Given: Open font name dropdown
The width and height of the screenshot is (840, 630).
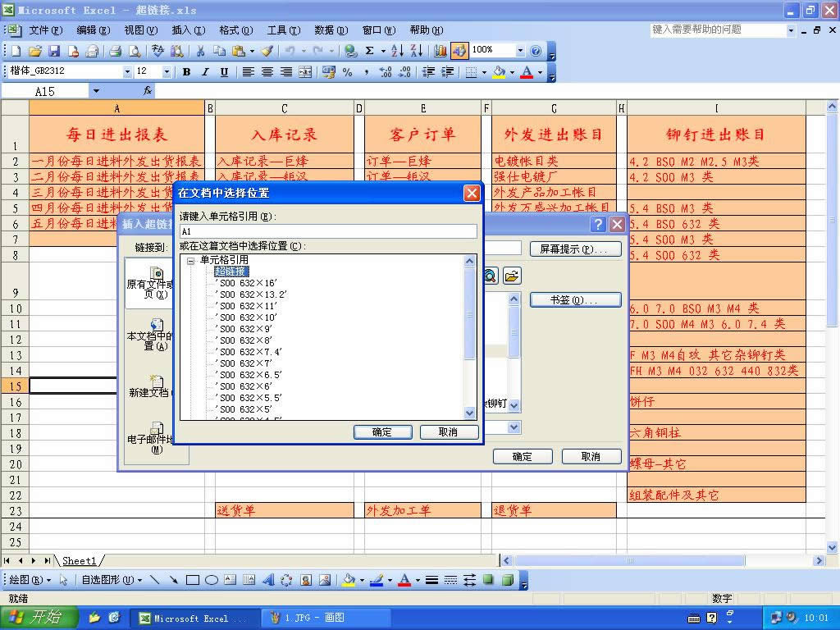Looking at the screenshot, I should click(127, 71).
